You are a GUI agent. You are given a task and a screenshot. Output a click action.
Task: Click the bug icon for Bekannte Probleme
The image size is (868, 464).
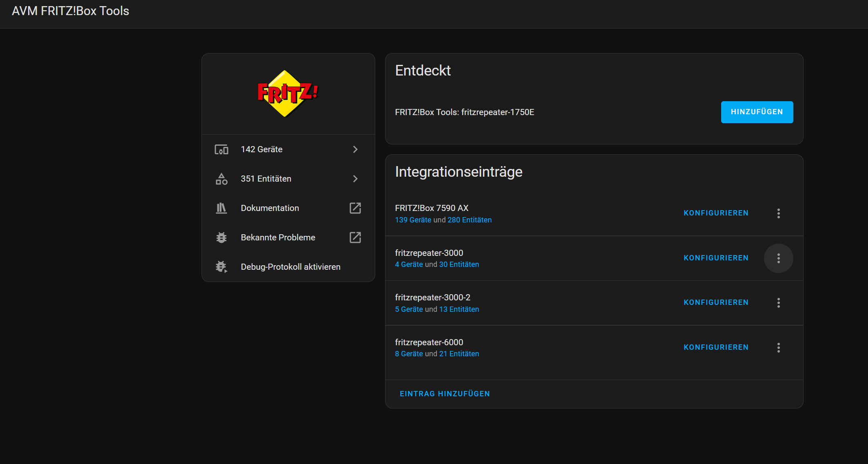coord(221,238)
